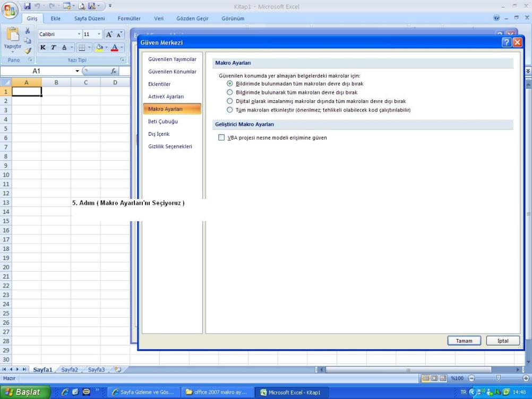532x399 pixels.
Task: Click the İptal button
Action: click(503, 341)
